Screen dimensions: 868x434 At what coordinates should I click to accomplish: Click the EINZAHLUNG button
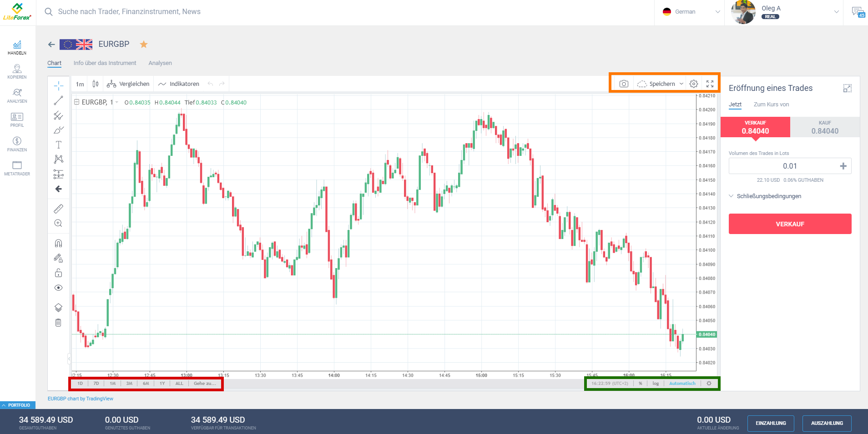pos(771,423)
